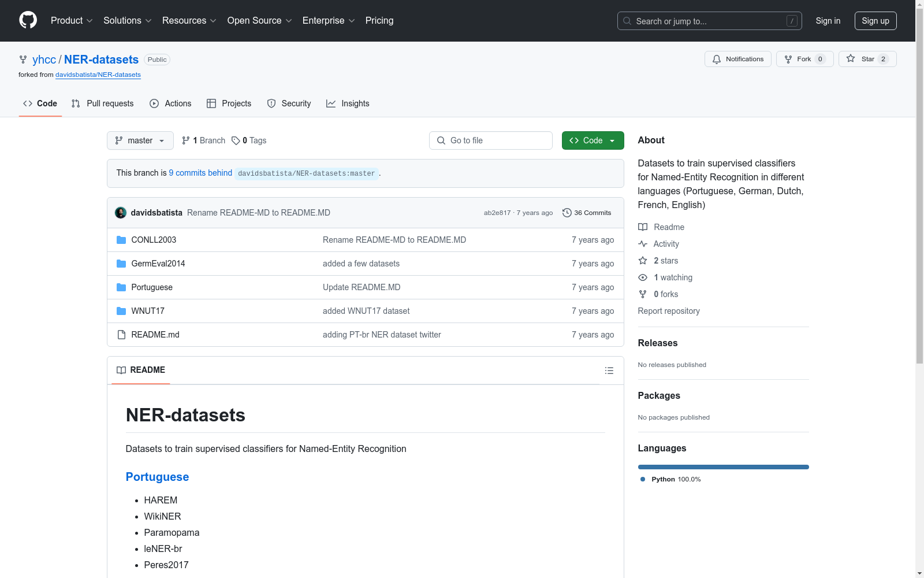Click the Sign up button
This screenshot has width=924, height=578.
875,21
